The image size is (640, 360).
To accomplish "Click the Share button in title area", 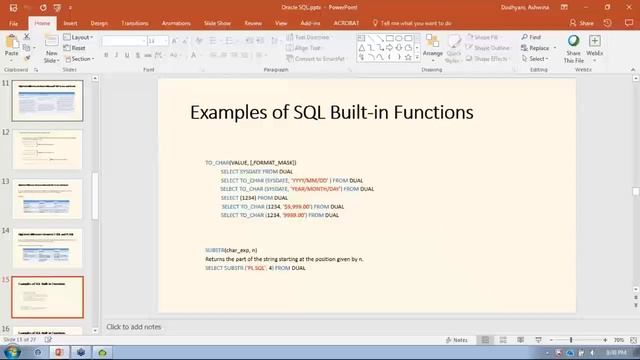I will click(582, 23).
